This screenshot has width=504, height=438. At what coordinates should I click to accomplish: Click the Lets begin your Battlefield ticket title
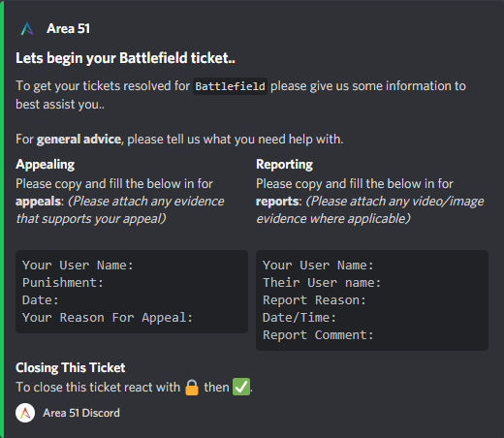pyautogui.click(x=125, y=58)
